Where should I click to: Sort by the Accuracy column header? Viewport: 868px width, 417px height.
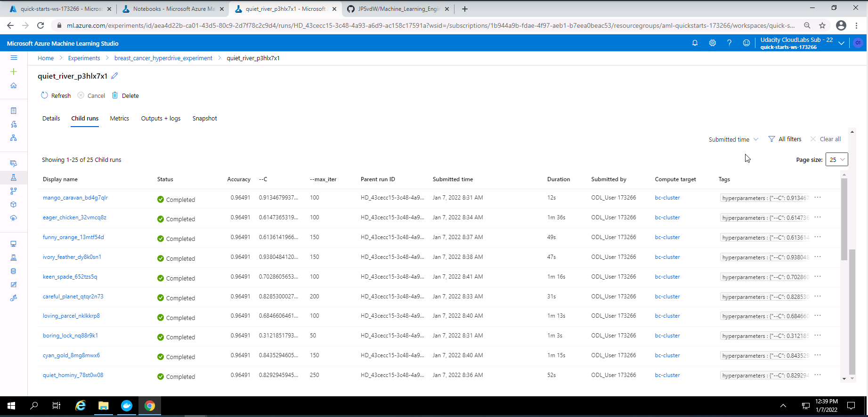point(238,179)
